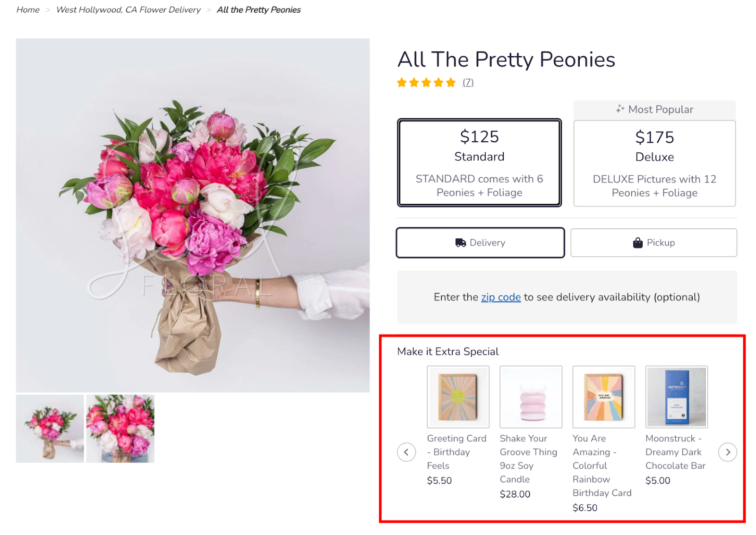This screenshot has height=535, width=756.
Task: Select the first bouquet thumbnail
Action: click(x=50, y=429)
